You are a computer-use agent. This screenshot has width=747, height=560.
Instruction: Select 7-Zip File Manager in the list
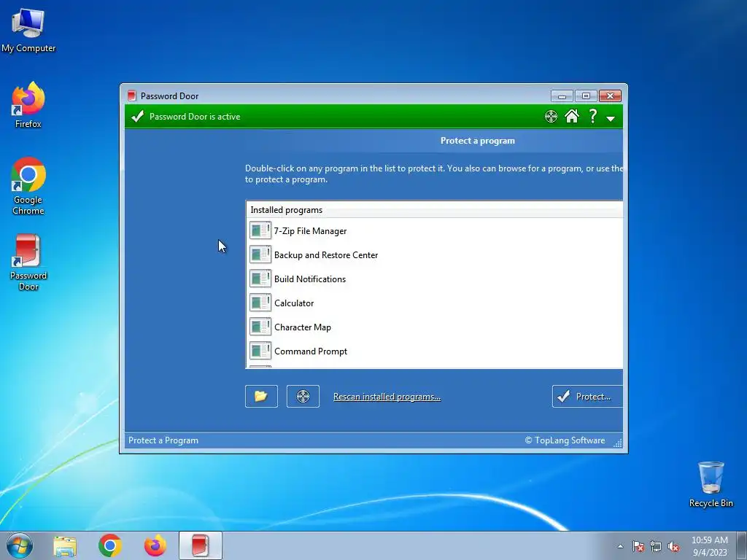point(435,231)
